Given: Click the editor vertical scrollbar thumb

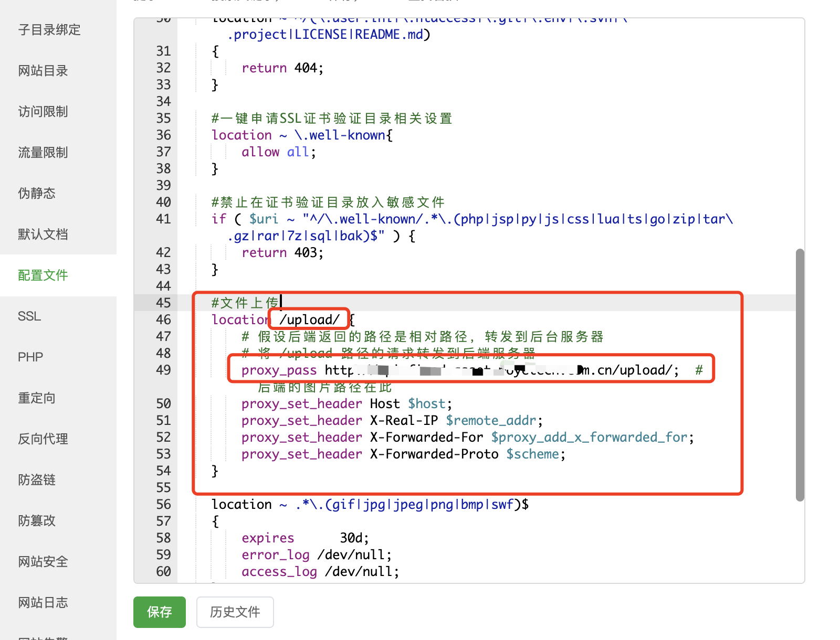Looking at the screenshot, I should (800, 375).
